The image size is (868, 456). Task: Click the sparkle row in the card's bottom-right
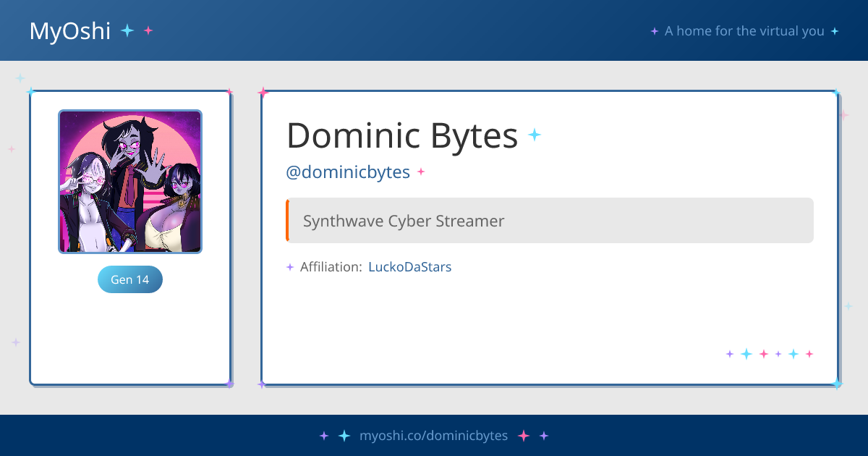(770, 354)
